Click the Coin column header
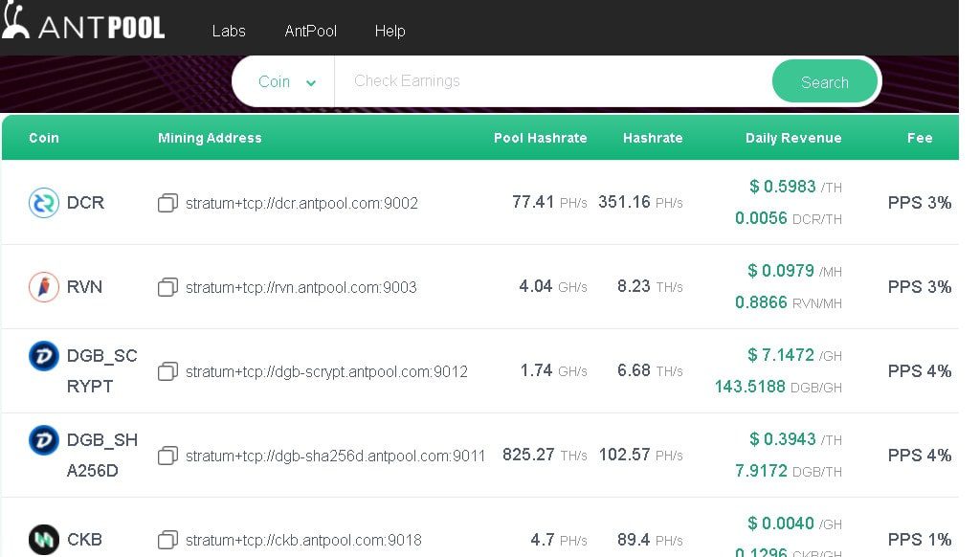The image size is (980, 557). (44, 138)
